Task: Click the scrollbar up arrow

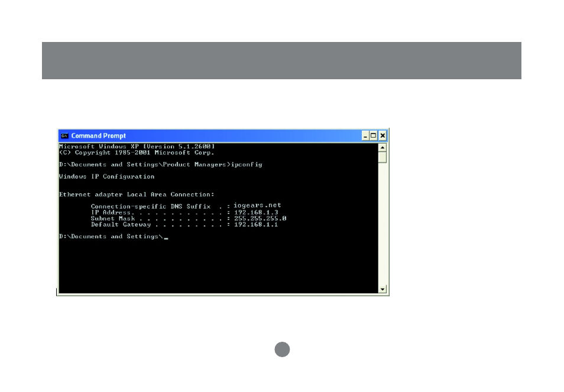Action: [x=383, y=147]
